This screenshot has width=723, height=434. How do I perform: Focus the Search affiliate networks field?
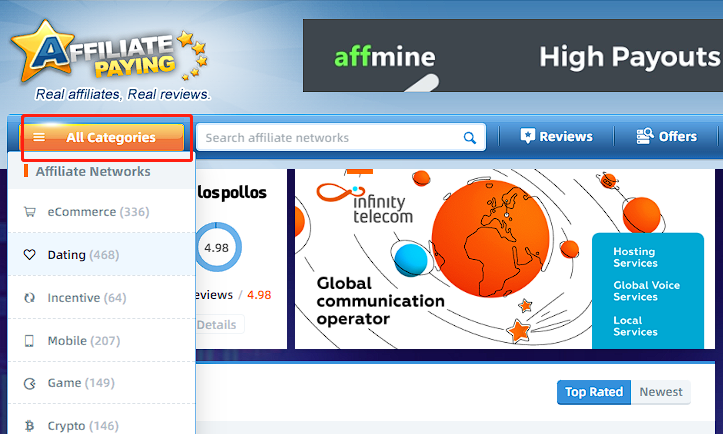[341, 137]
